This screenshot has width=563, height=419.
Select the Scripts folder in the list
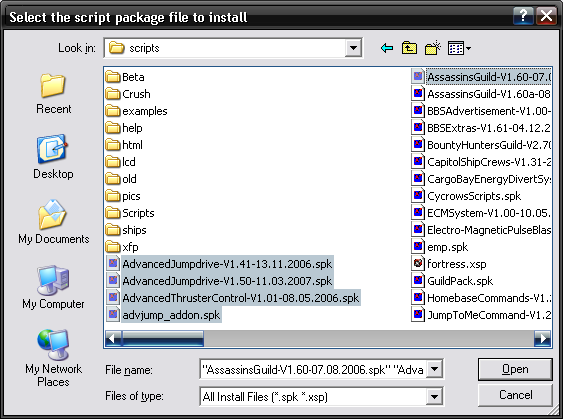[130, 213]
